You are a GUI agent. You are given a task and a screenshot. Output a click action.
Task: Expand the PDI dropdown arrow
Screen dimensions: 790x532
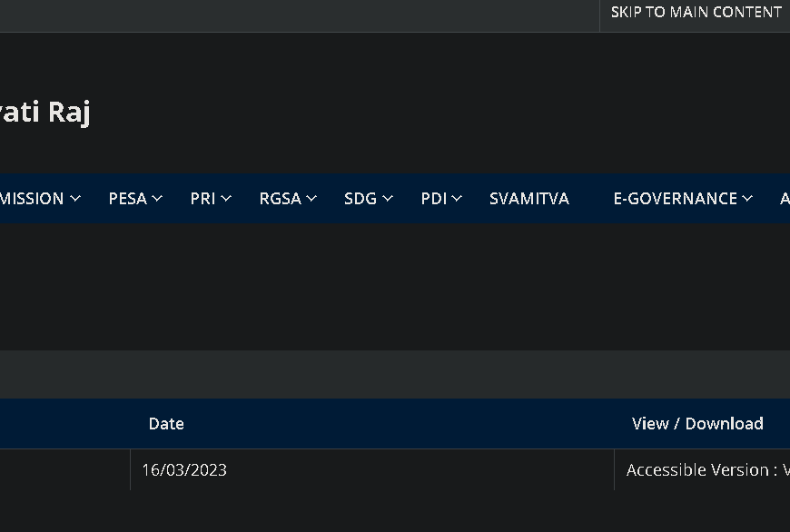(457, 199)
